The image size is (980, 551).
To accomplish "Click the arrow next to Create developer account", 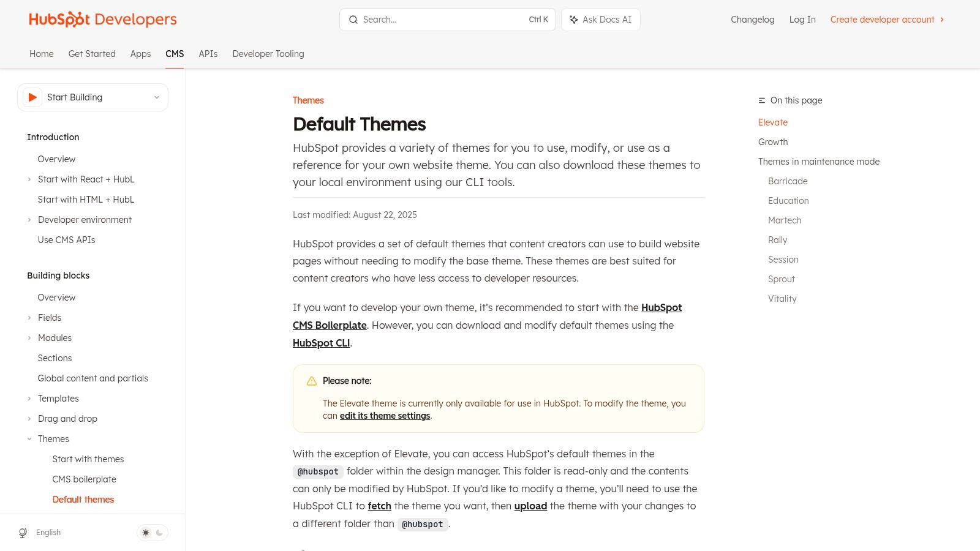I will click(x=941, y=19).
